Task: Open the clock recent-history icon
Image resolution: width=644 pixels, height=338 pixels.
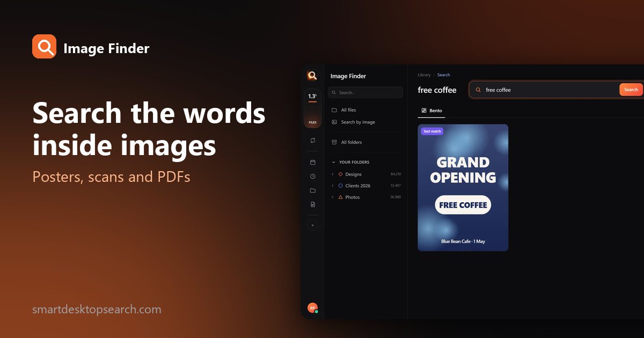Action: (x=313, y=177)
